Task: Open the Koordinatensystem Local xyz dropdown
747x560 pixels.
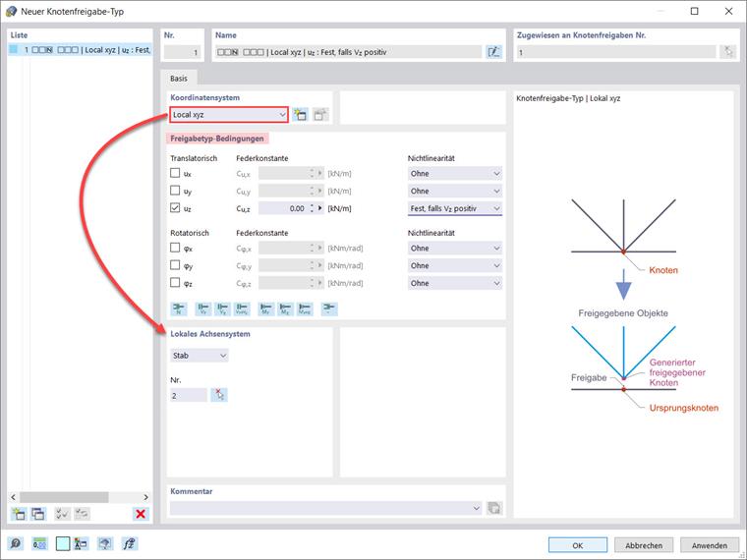Action: 229,115
